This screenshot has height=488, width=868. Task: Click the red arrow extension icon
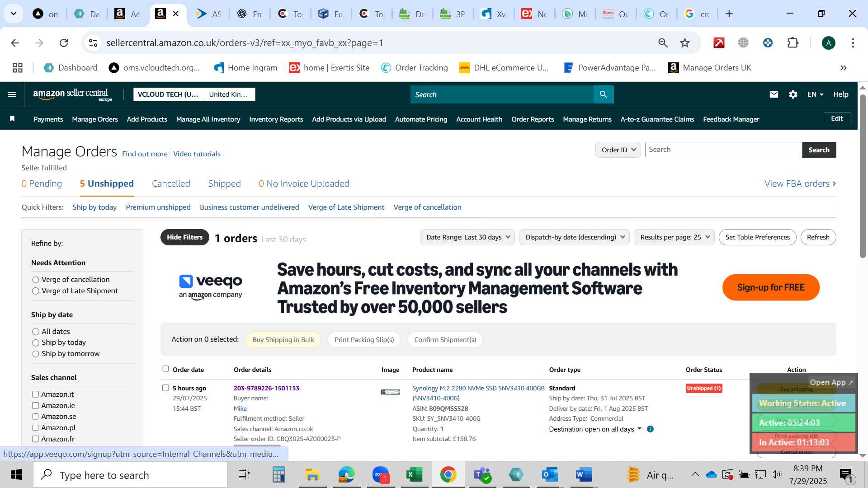719,43
